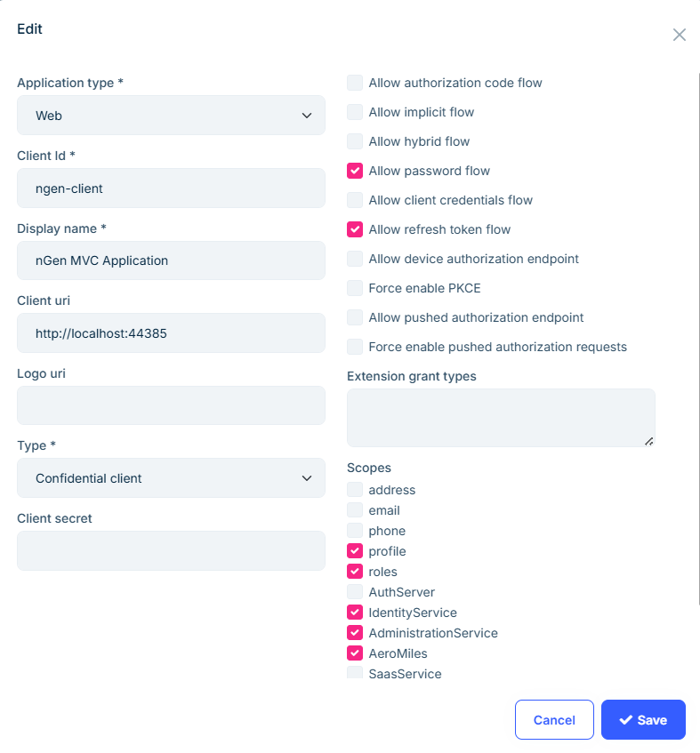This screenshot has height=753, width=700.
Task: Deselect the AeroMiles scope
Action: tap(355, 653)
